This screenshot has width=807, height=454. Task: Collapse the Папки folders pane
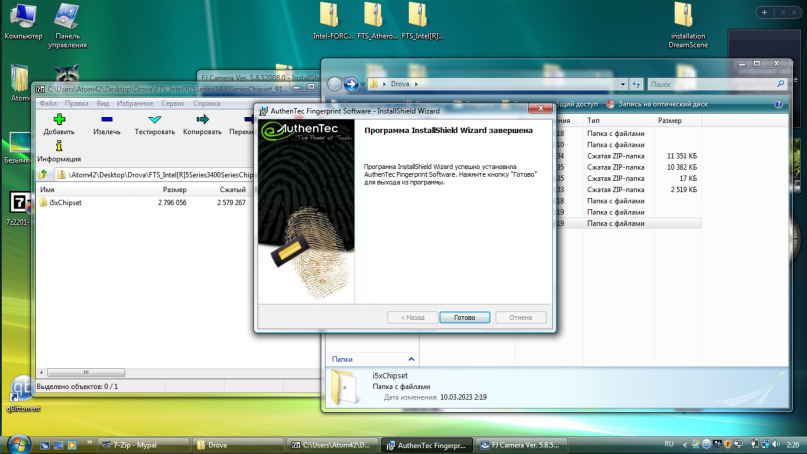coord(342,358)
